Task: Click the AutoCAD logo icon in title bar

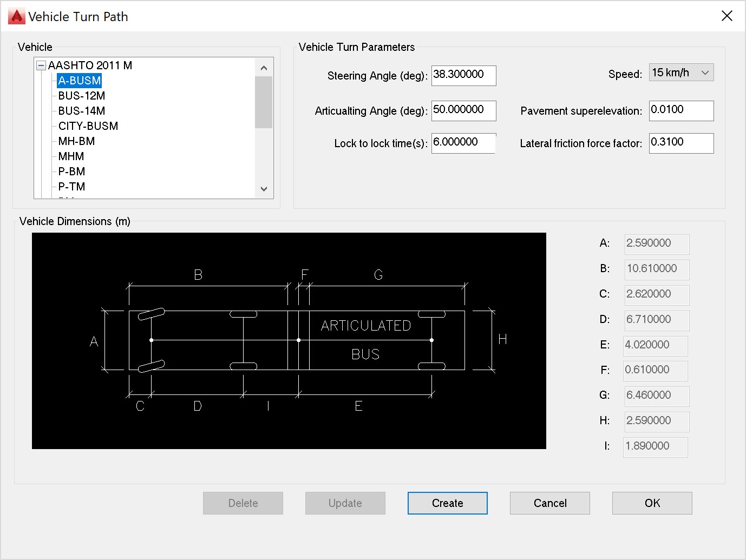Action: (17, 16)
